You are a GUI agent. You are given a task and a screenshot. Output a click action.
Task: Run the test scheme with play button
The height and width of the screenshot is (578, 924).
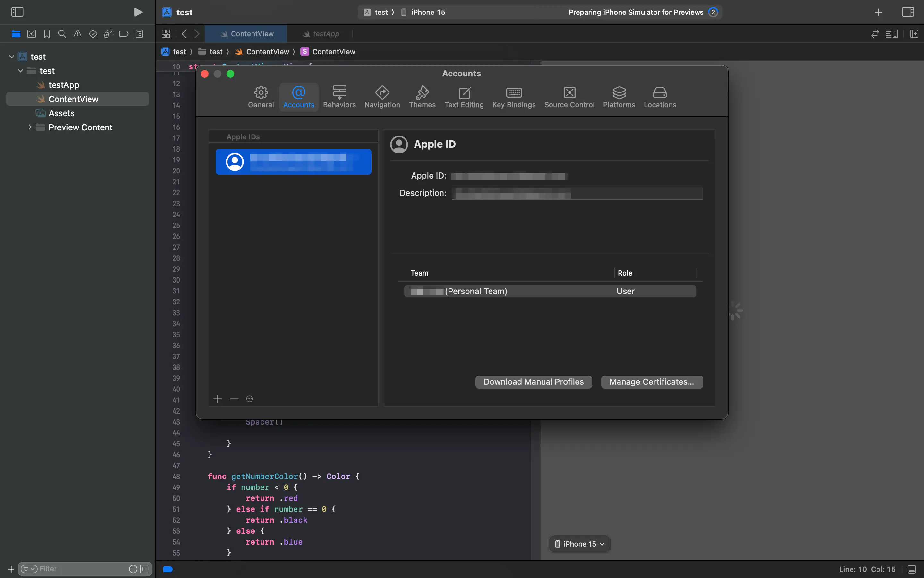(139, 12)
